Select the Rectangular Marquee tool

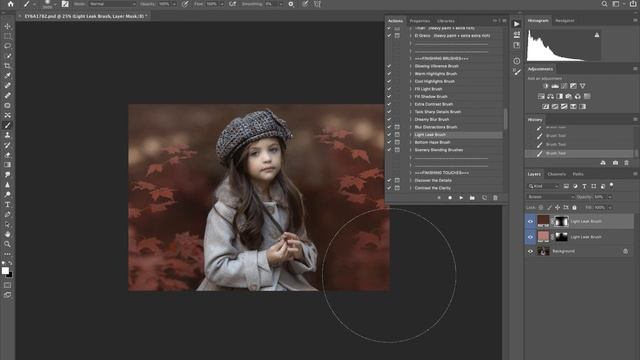[x=7, y=36]
